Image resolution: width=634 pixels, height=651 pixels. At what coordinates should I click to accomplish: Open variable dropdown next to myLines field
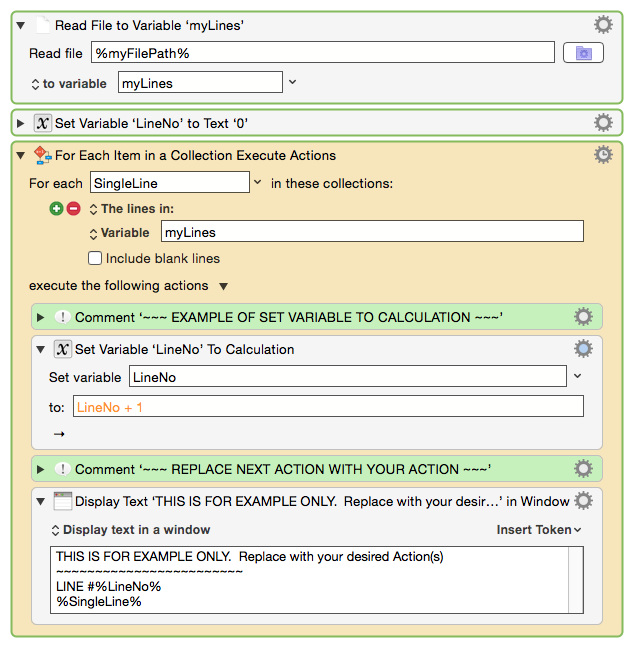point(293,82)
